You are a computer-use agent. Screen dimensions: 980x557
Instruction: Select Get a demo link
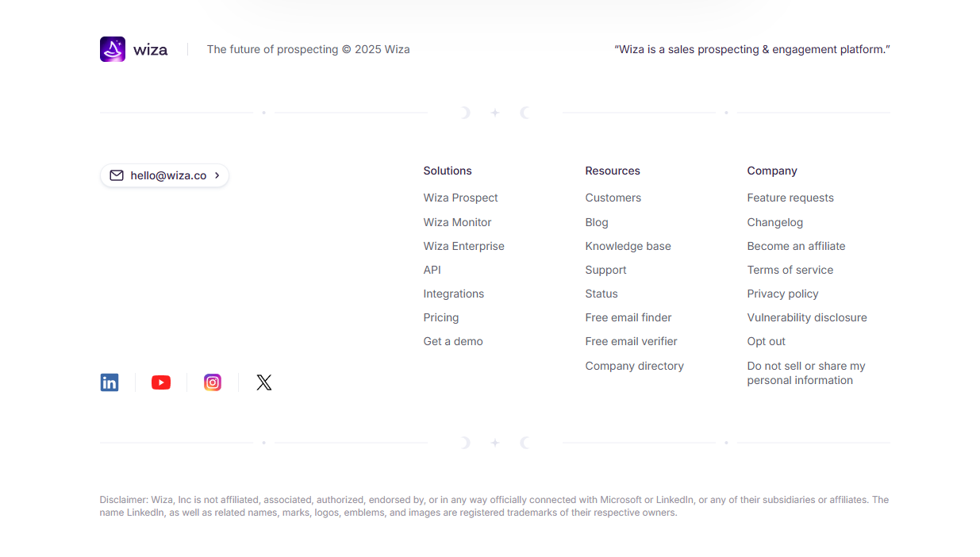pyautogui.click(x=452, y=341)
